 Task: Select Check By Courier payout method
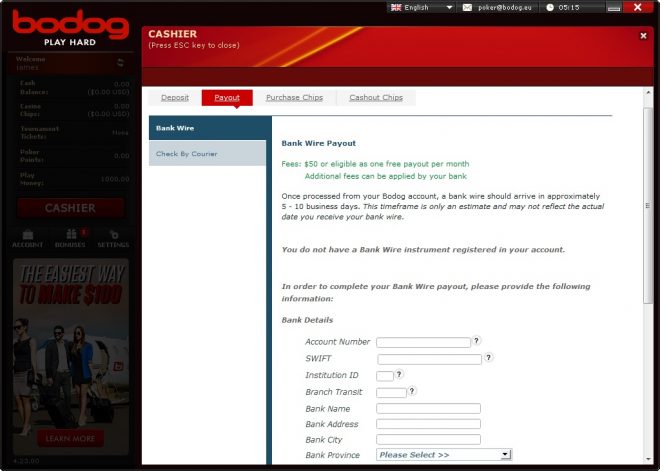pyautogui.click(x=208, y=154)
